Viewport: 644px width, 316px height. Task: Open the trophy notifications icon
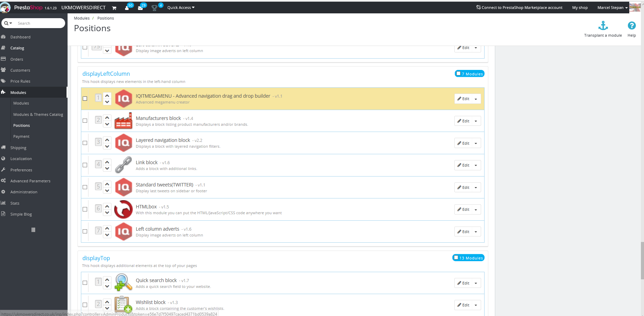coord(154,8)
